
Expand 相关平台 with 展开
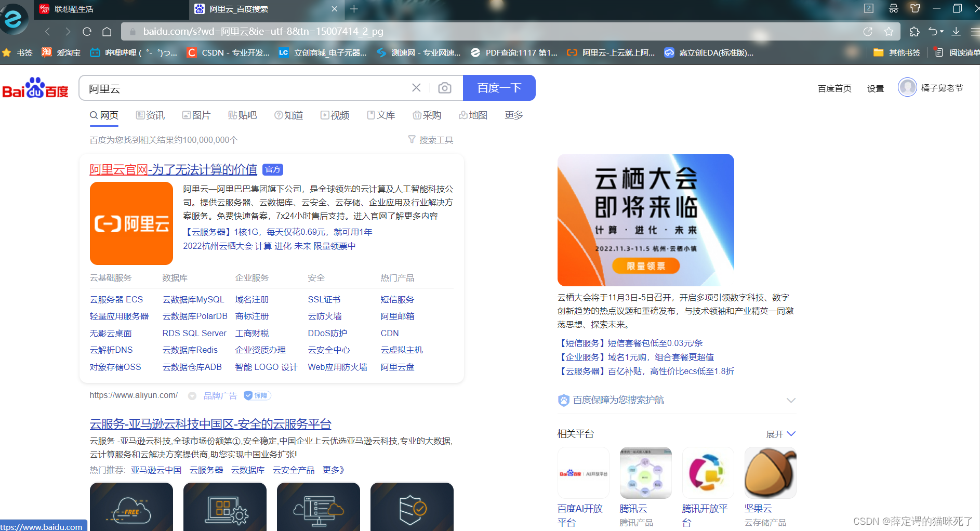781,434
